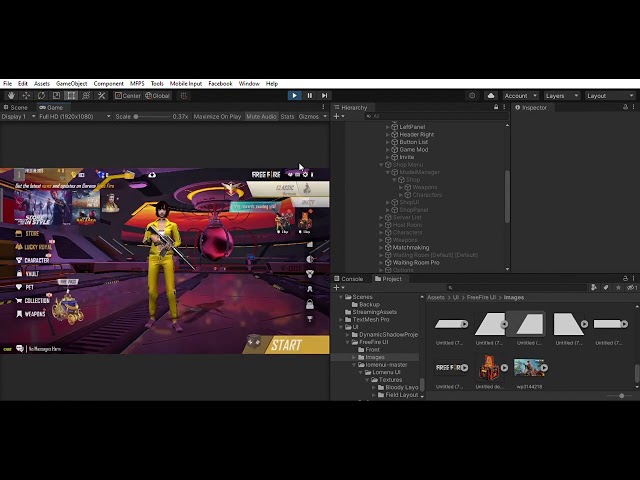Screen dimensions: 640x480
Task: Click the grid snapping icon
Action: tap(184, 96)
